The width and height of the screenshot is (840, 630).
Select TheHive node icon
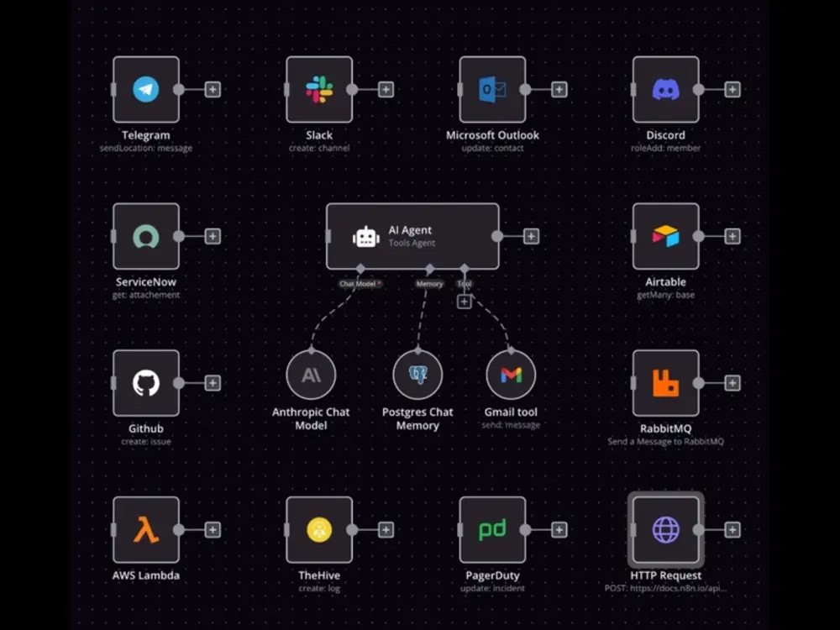319,530
